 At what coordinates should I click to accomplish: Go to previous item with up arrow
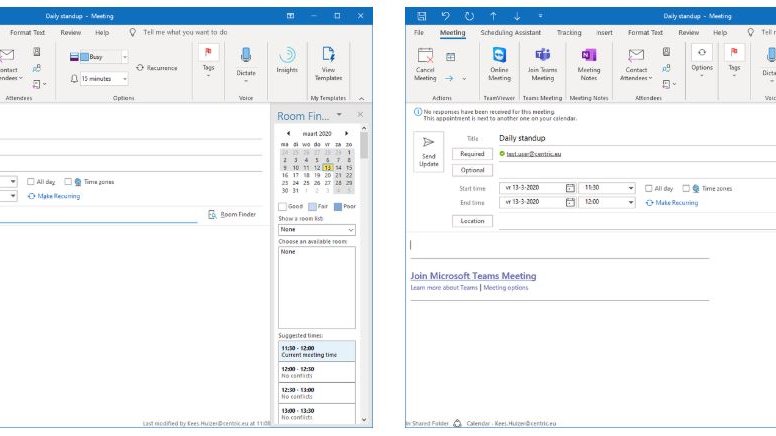[x=493, y=16]
